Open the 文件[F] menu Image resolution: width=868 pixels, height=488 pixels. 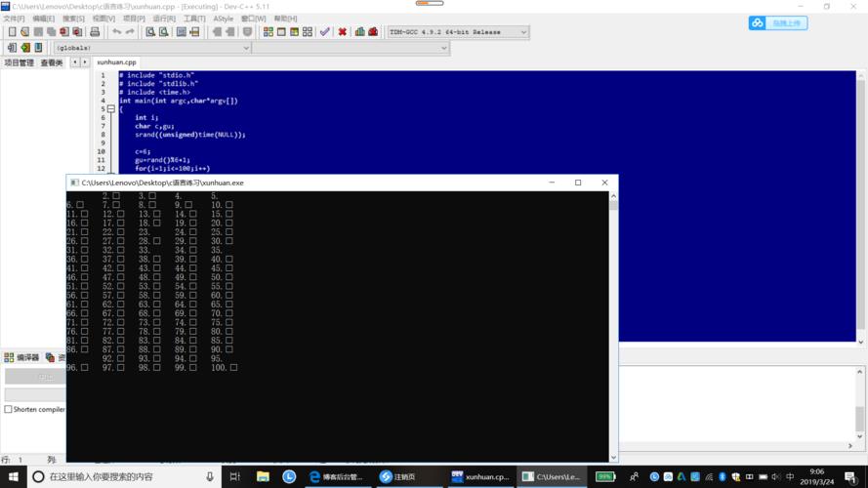(x=14, y=19)
